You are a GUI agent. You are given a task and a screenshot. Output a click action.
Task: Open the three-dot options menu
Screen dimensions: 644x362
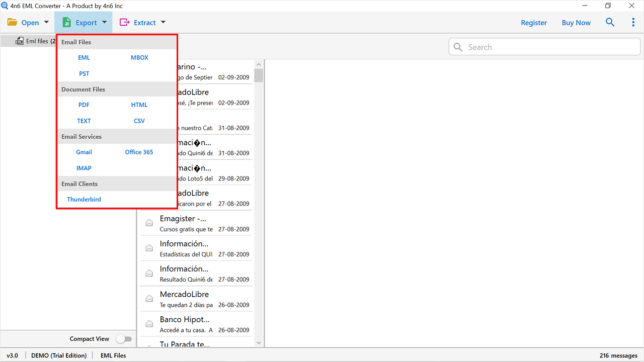[633, 22]
